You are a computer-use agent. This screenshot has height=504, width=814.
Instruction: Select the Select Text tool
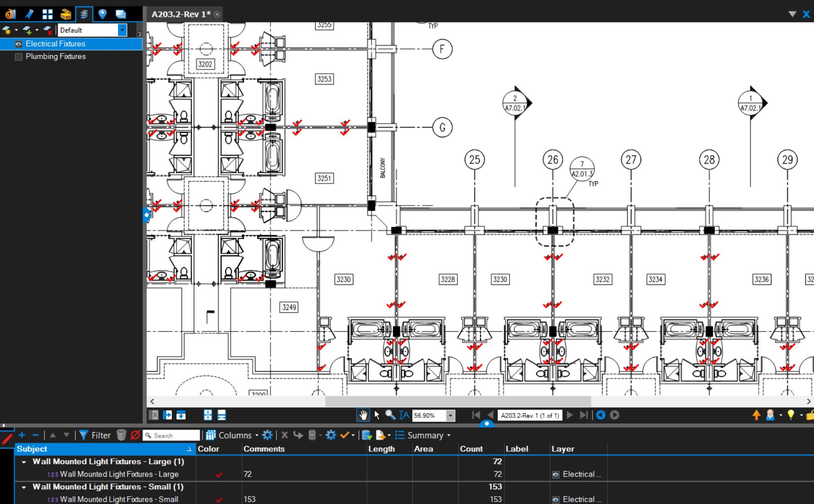404,415
